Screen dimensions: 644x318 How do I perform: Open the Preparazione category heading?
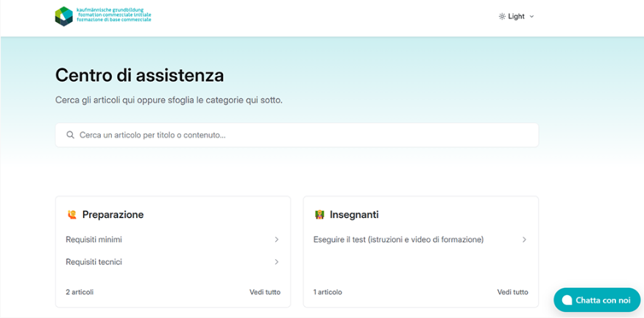pos(113,215)
